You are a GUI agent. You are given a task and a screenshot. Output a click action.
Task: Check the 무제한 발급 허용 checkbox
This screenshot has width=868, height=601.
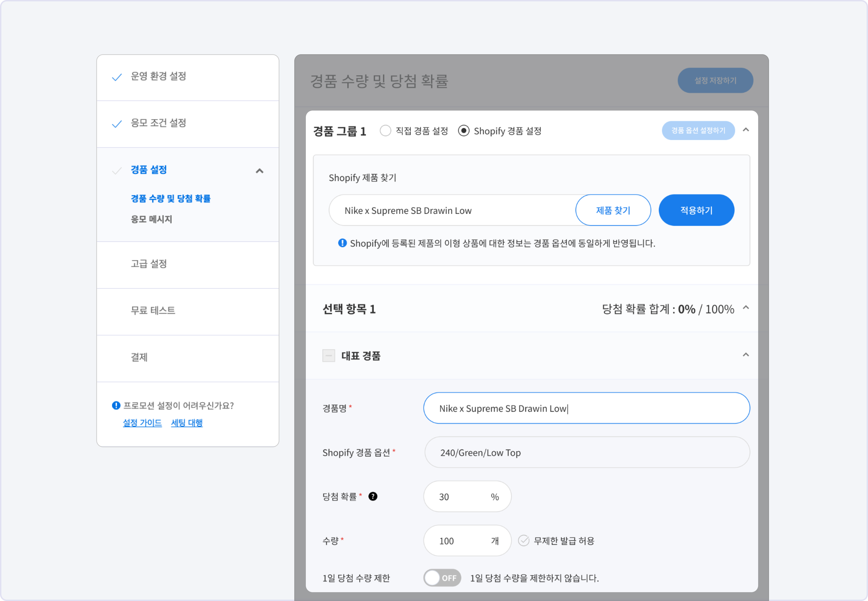(x=524, y=540)
